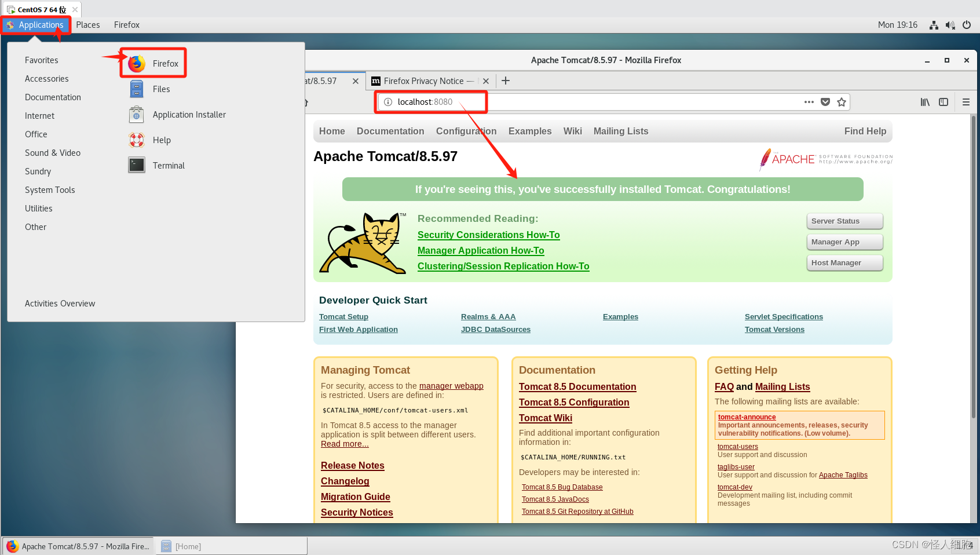Open Security Considerations How-To link
980x555 pixels.
pyautogui.click(x=489, y=235)
